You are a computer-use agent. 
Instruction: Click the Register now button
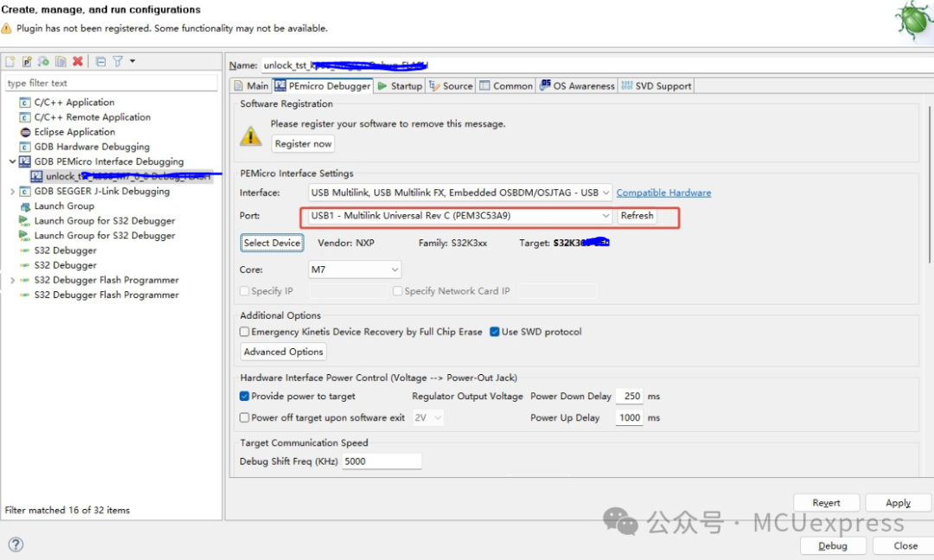click(304, 143)
